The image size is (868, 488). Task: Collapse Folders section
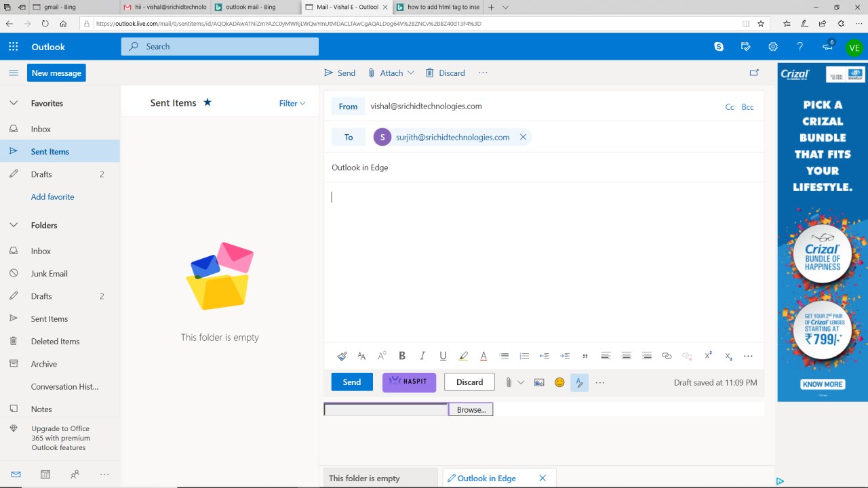[13, 225]
